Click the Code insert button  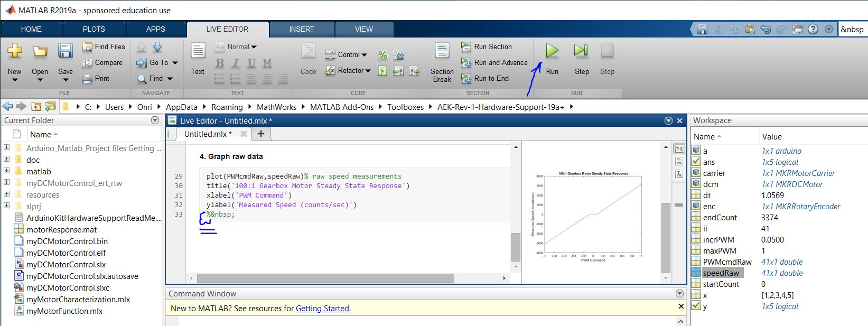pyautogui.click(x=309, y=59)
